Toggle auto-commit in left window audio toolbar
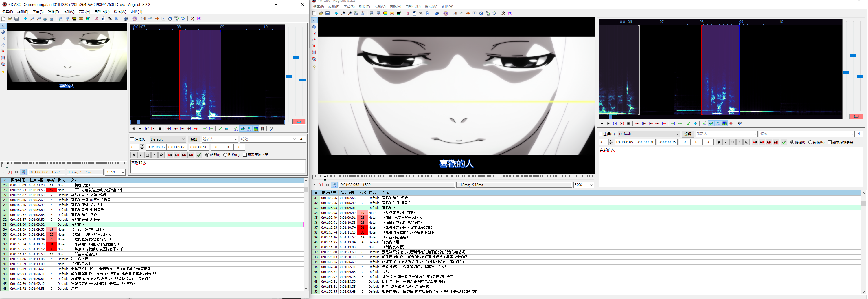Image resolution: width=868 pixels, height=299 pixels. (x=236, y=129)
